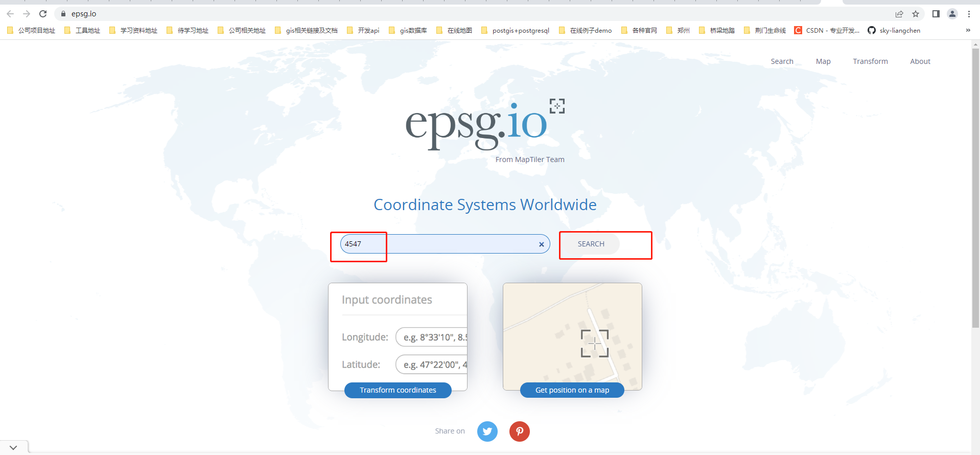Open the CSDN bookmark
This screenshot has height=455, width=980.
point(827,30)
